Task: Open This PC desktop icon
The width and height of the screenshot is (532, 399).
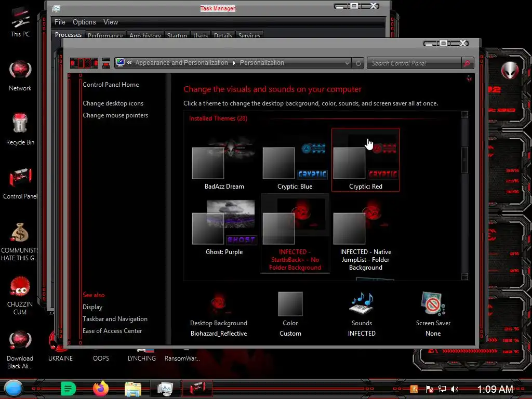Action: click(20, 22)
